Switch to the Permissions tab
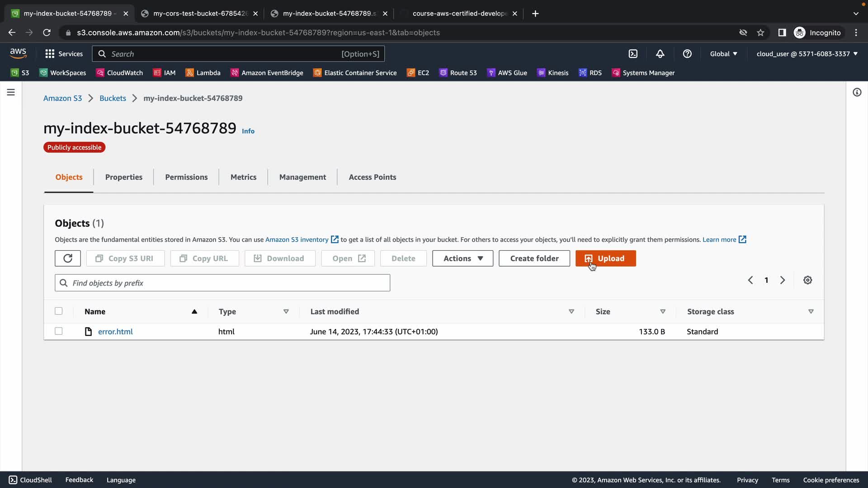The width and height of the screenshot is (868, 488). click(x=186, y=177)
